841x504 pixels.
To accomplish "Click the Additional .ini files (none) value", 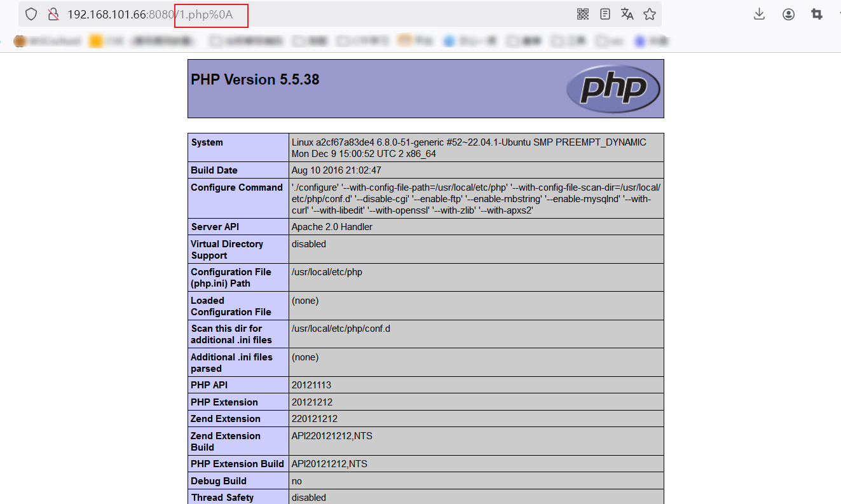I will pyautogui.click(x=305, y=357).
